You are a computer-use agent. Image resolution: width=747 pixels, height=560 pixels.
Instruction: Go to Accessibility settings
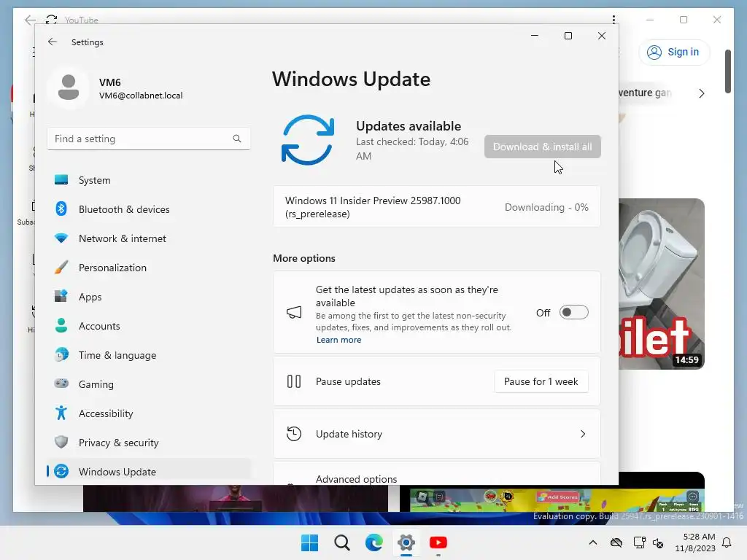tap(149, 413)
